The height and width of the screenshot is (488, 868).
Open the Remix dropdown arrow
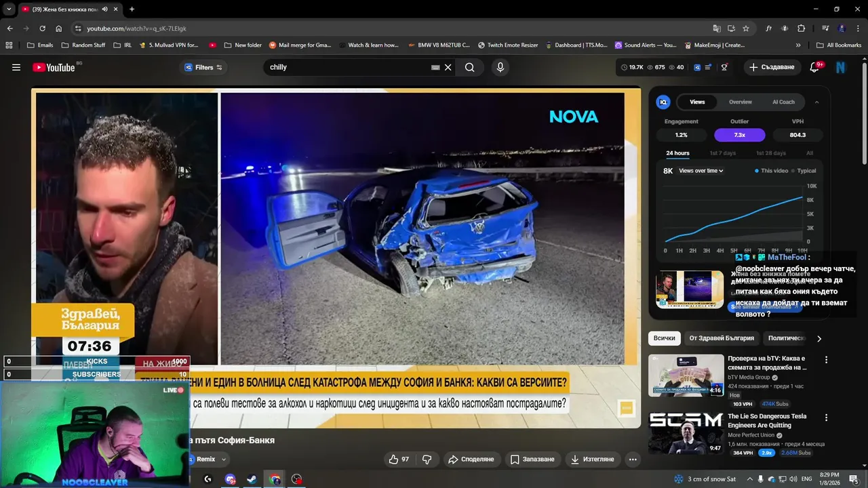coord(224,460)
